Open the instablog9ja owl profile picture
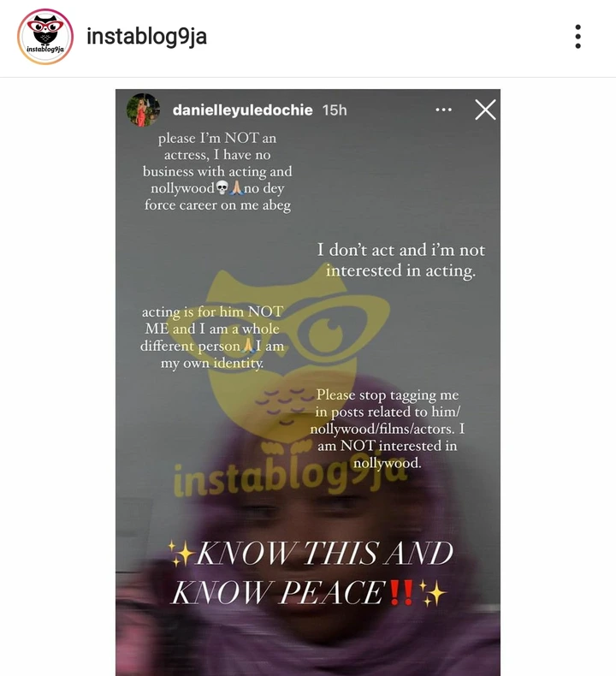This screenshot has height=676, width=616. point(45,37)
